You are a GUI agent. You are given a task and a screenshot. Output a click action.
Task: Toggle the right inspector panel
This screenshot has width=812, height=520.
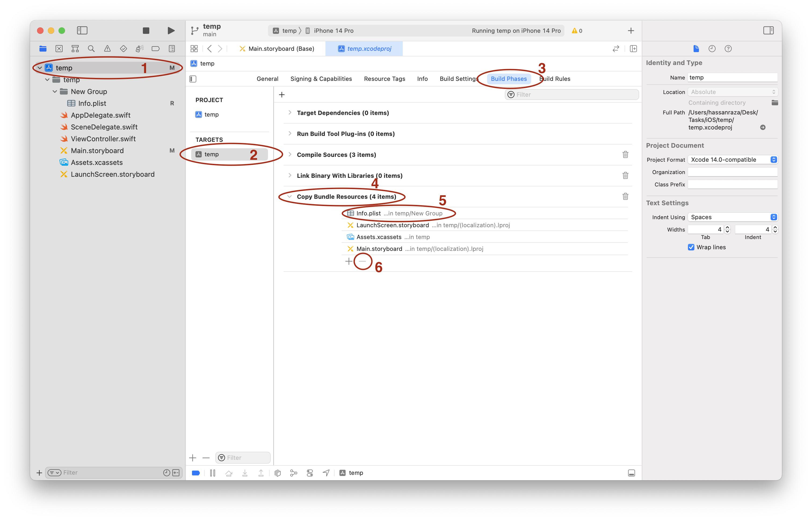click(x=769, y=31)
